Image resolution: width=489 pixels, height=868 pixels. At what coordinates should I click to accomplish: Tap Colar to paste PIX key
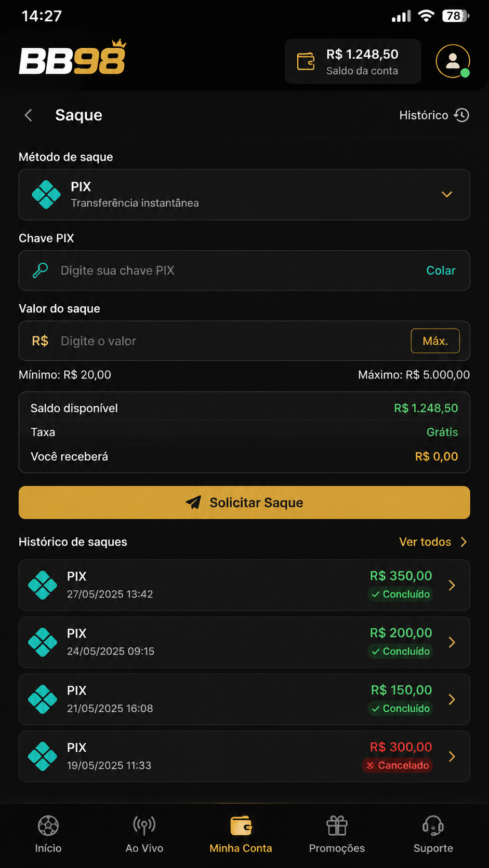point(441,270)
